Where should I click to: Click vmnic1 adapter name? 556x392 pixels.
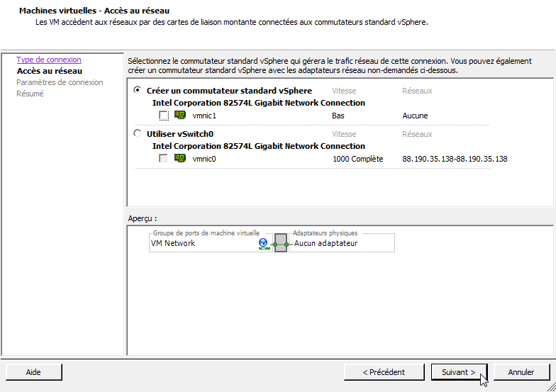point(204,116)
